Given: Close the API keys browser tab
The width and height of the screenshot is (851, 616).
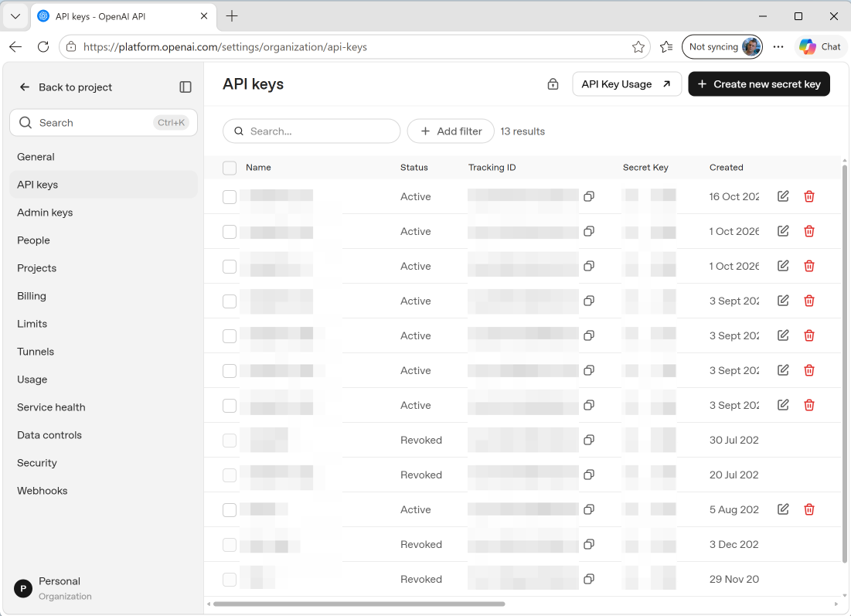Looking at the screenshot, I should click(204, 16).
